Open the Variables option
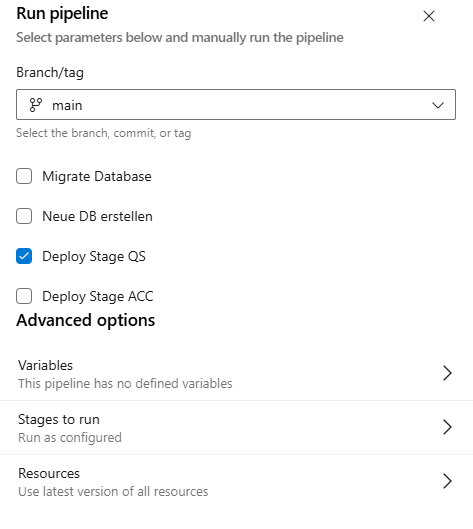 click(236, 374)
